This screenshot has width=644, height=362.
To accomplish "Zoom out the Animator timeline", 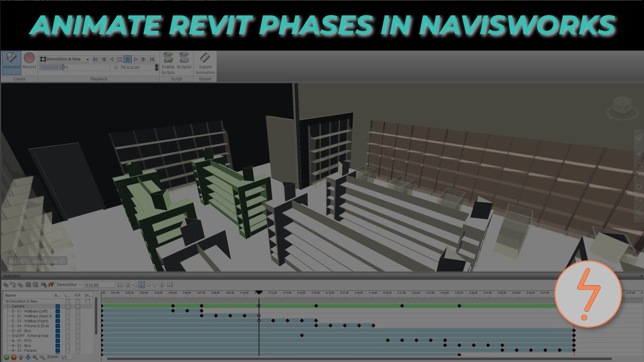I will pyautogui.click(x=42, y=357).
